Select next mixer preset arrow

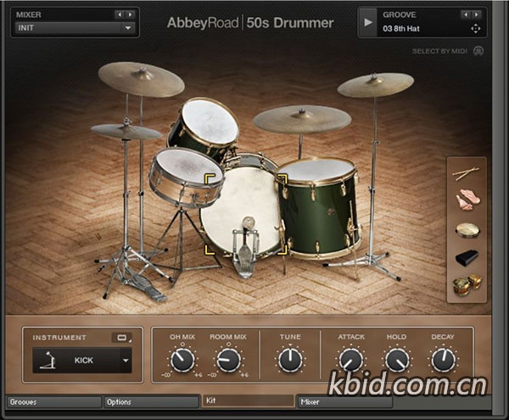coord(130,14)
